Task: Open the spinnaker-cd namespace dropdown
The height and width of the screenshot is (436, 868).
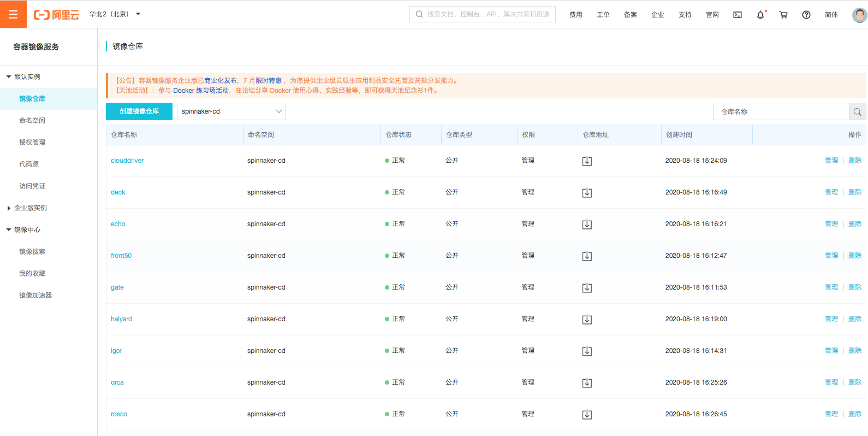Action: point(231,111)
